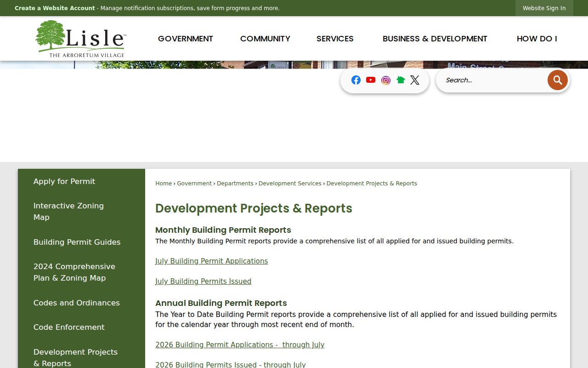The height and width of the screenshot is (368, 588).
Task: Click Create a Website Account link
Action: pos(55,8)
